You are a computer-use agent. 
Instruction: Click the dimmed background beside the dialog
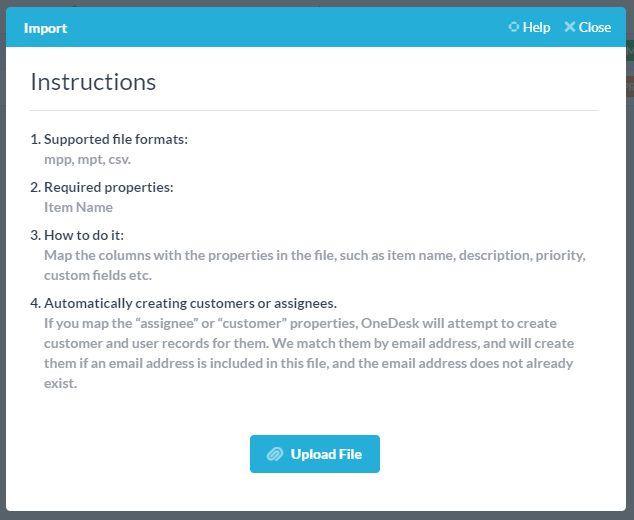[630, 300]
